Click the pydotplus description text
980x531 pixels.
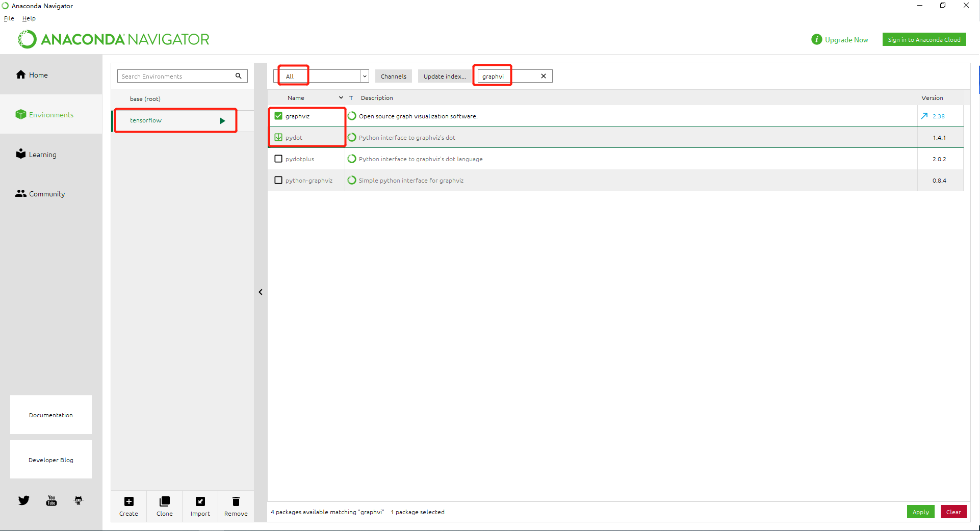pos(421,159)
